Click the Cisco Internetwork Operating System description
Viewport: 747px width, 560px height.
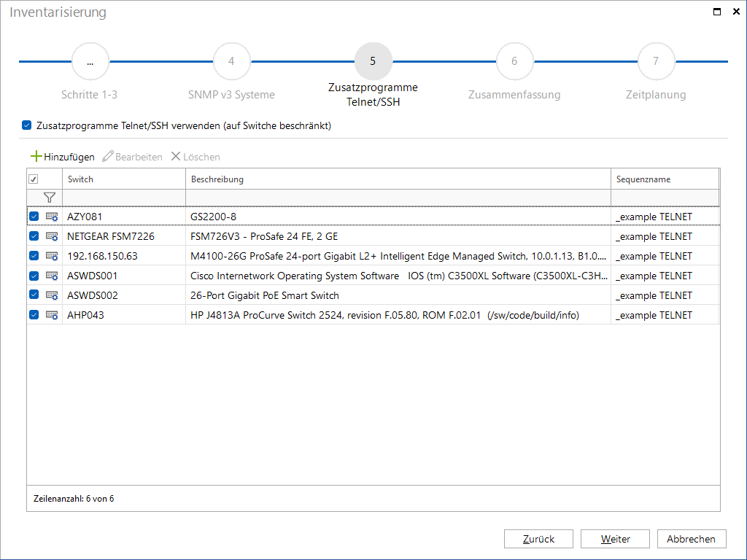coord(398,276)
